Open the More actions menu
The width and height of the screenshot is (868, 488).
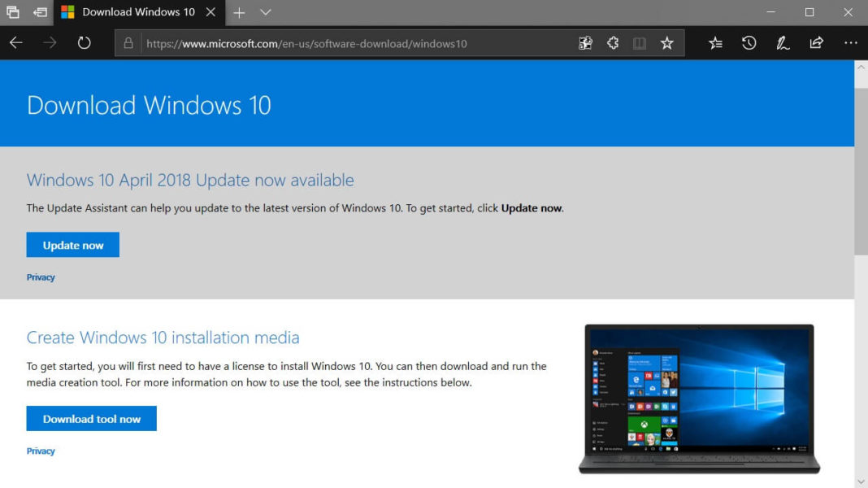(850, 42)
